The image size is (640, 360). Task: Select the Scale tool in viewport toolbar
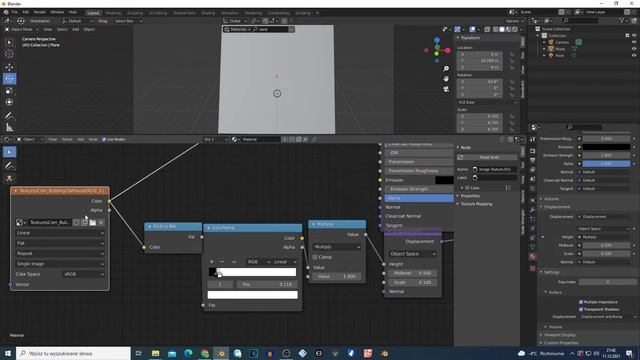click(x=9, y=91)
